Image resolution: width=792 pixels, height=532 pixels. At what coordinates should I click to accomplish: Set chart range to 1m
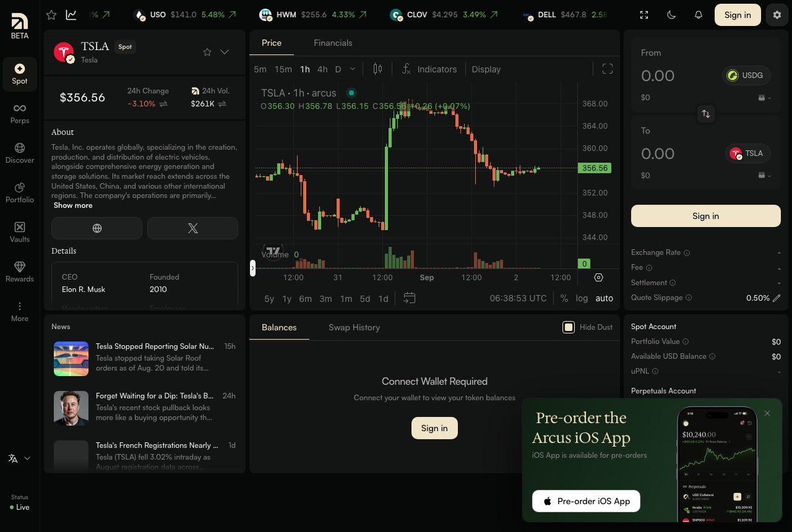346,299
